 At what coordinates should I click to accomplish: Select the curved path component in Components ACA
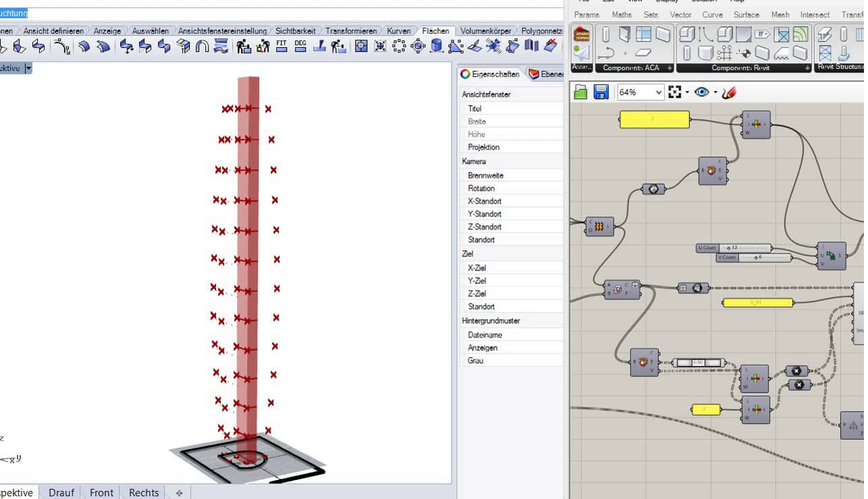606,53
